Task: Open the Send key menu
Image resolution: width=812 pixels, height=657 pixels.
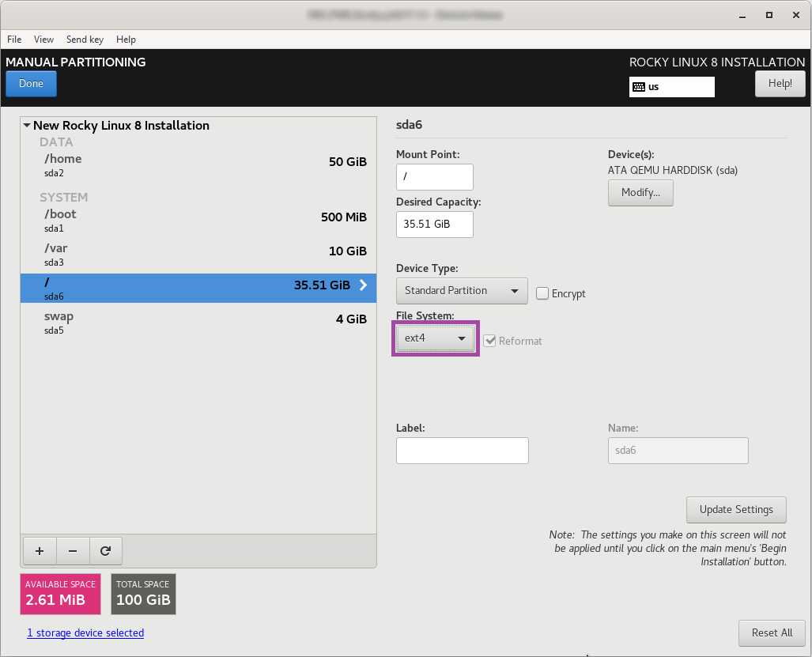Action: coord(85,40)
